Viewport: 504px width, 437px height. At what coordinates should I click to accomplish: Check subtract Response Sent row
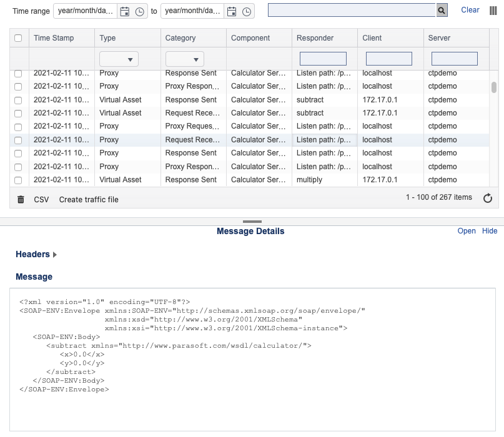point(18,100)
